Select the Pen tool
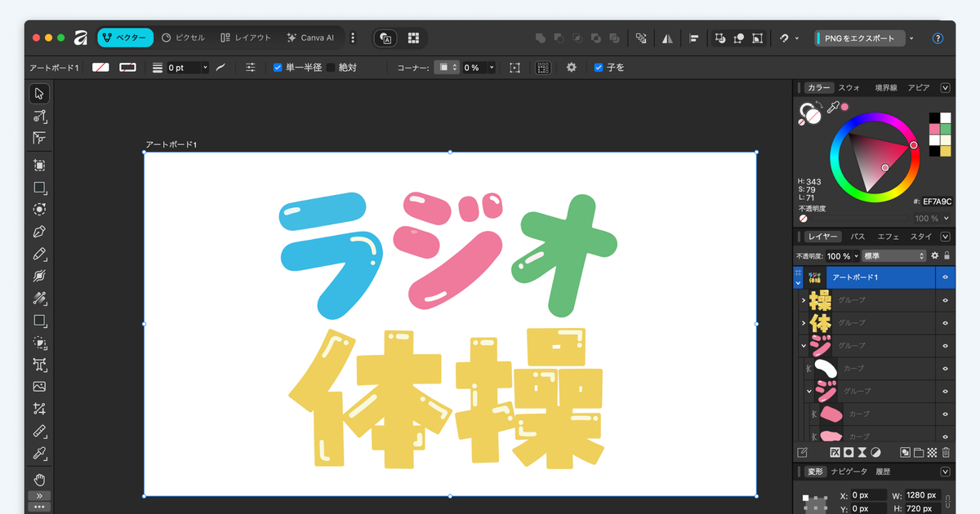Image resolution: width=980 pixels, height=514 pixels. (39, 232)
